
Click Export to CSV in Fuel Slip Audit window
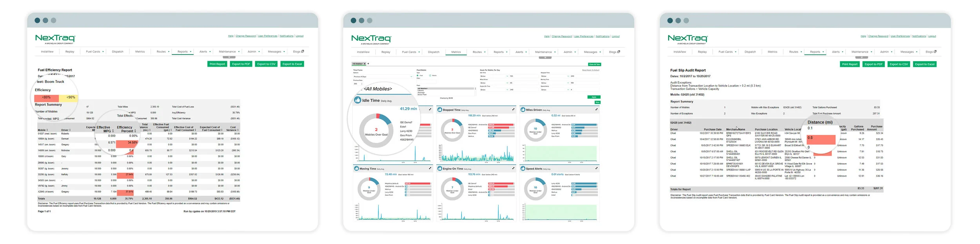point(898,64)
